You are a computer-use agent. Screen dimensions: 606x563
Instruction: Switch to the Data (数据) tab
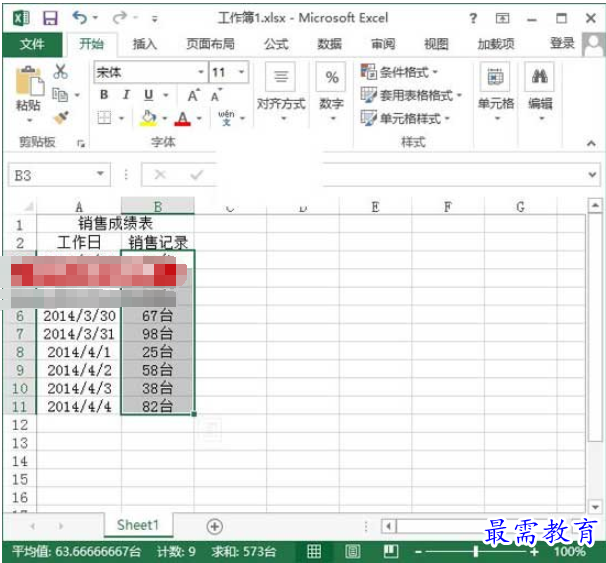330,44
